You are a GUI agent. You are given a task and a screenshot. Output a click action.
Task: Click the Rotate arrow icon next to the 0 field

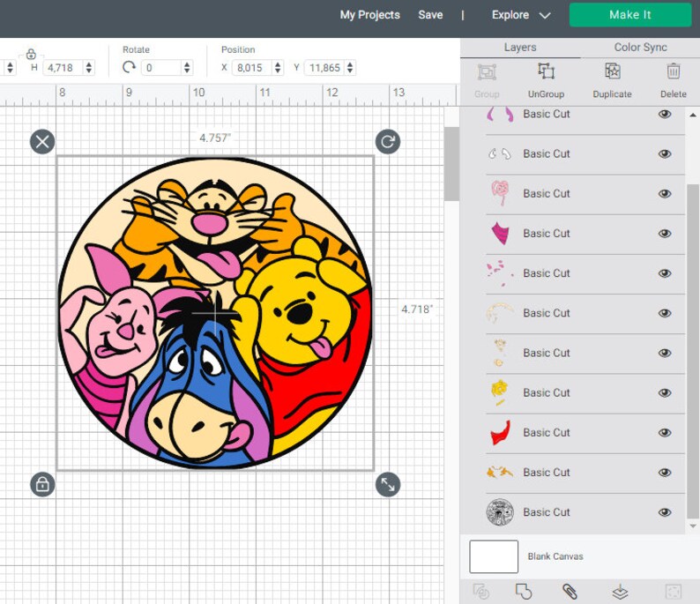(129, 67)
